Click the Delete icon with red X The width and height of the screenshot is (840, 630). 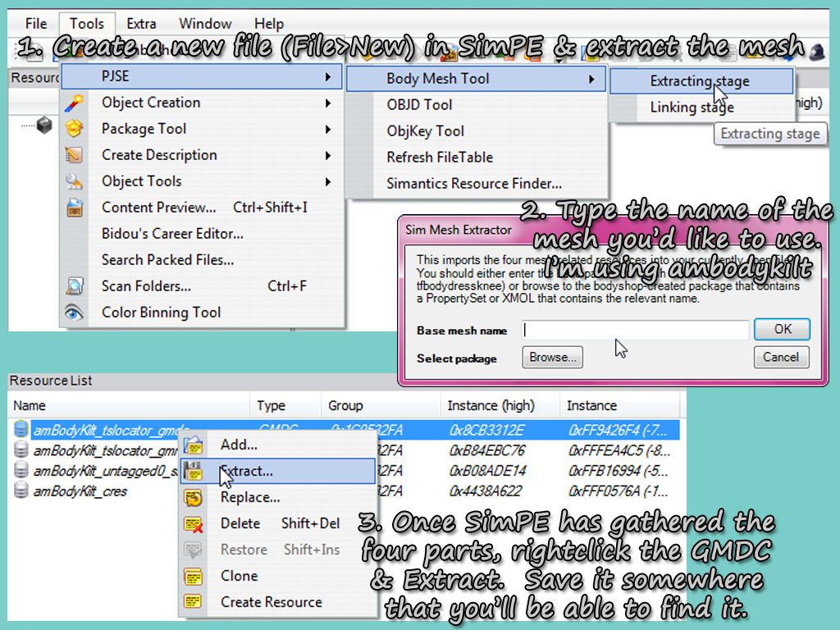193,523
